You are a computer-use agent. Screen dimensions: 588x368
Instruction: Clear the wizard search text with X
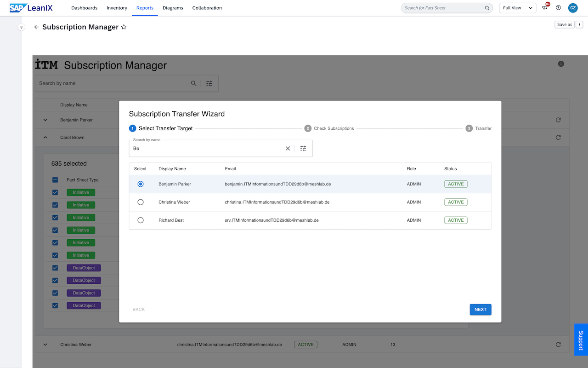(288, 149)
